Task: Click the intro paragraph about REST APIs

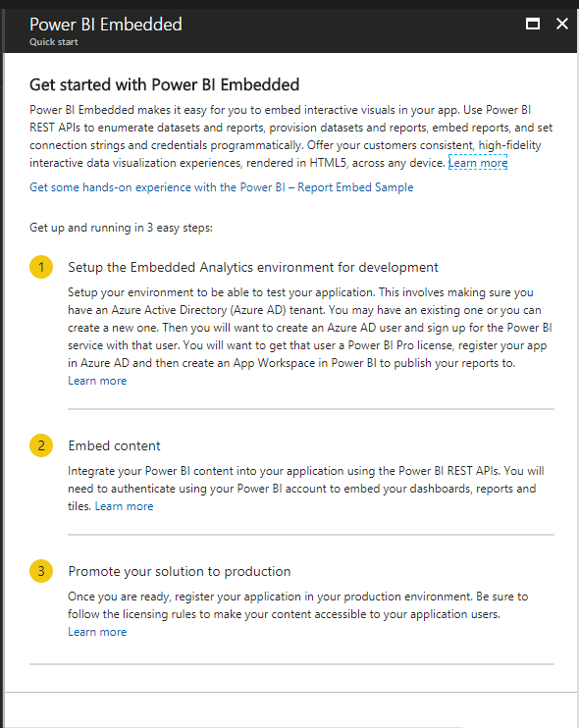Action: 291,136
